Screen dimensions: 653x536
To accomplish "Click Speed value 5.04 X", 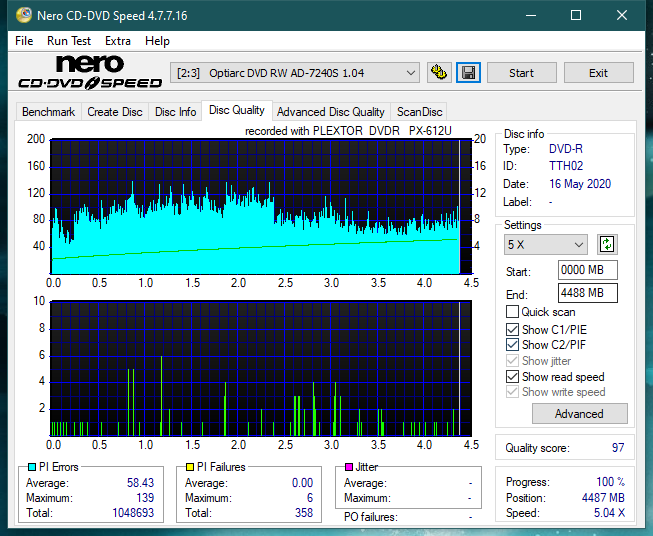I will click(609, 513).
